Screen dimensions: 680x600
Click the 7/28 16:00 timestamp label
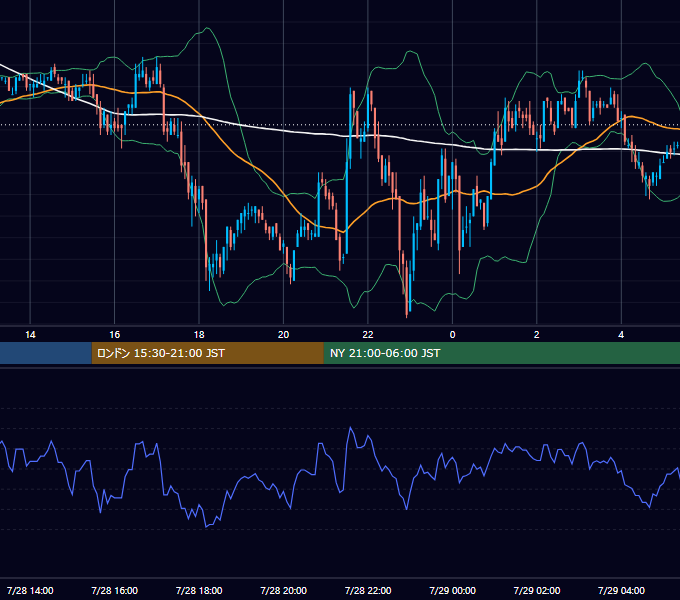pos(114,590)
